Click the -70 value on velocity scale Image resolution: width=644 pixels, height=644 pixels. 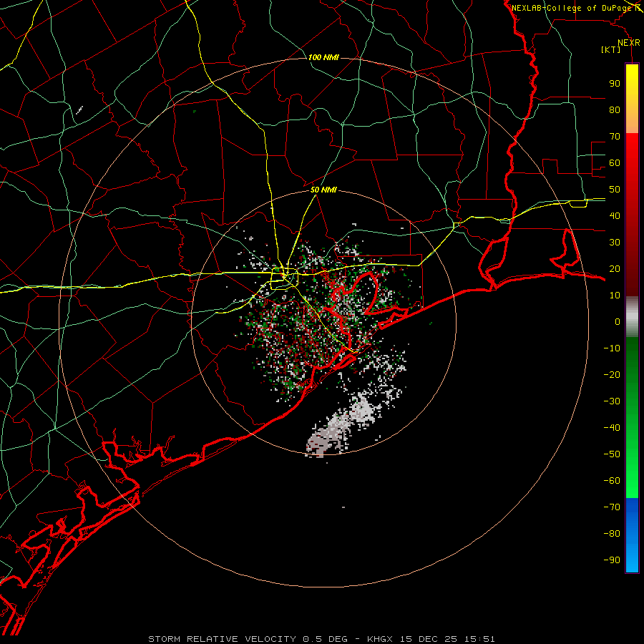[x=612, y=507]
